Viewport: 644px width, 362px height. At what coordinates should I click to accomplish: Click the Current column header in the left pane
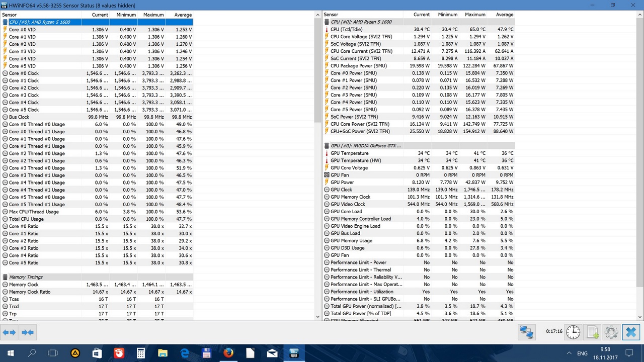96,15
